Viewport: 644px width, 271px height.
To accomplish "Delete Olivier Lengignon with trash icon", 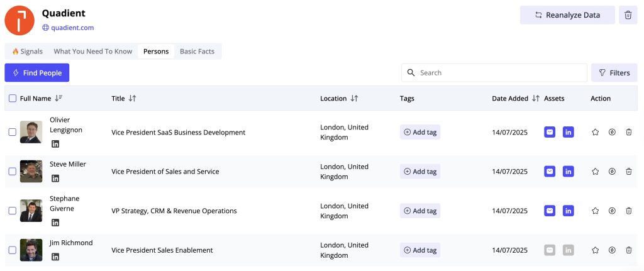I will click(628, 132).
